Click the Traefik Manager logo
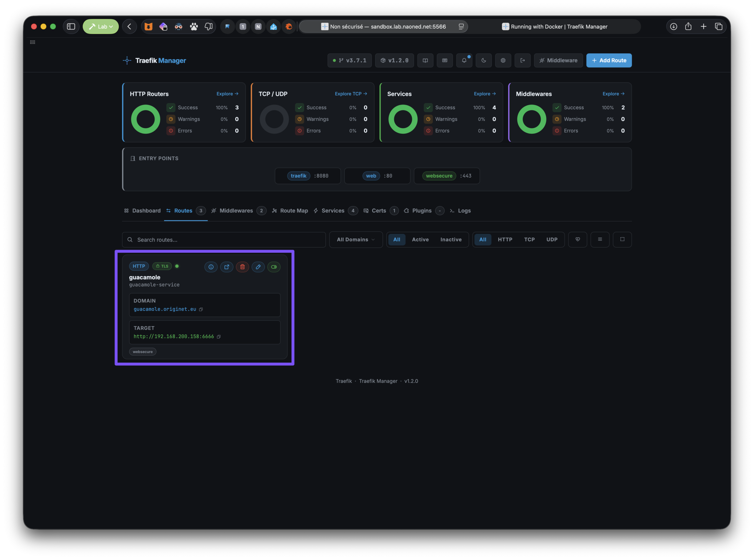The image size is (754, 560). point(155,61)
